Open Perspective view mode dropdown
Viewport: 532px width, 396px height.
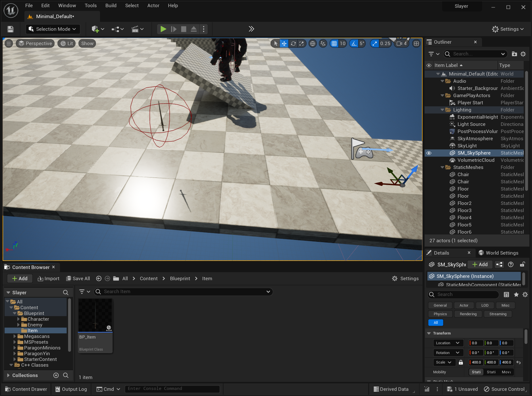(35, 43)
